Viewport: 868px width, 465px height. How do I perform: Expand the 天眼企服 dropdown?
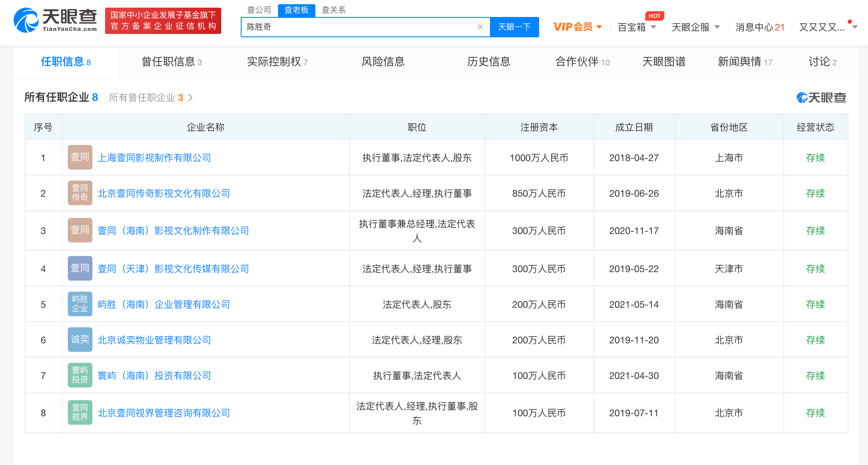pos(695,27)
